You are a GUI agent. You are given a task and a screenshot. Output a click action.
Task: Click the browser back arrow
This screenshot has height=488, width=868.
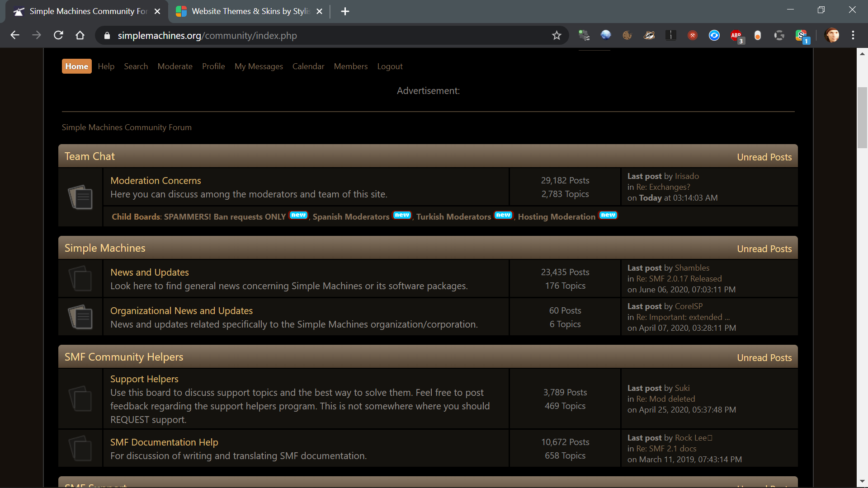pyautogui.click(x=15, y=35)
